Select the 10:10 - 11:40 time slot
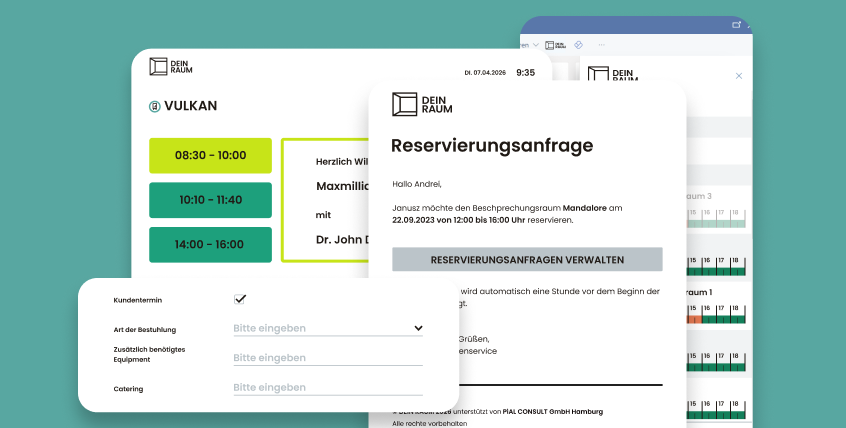 click(210, 200)
